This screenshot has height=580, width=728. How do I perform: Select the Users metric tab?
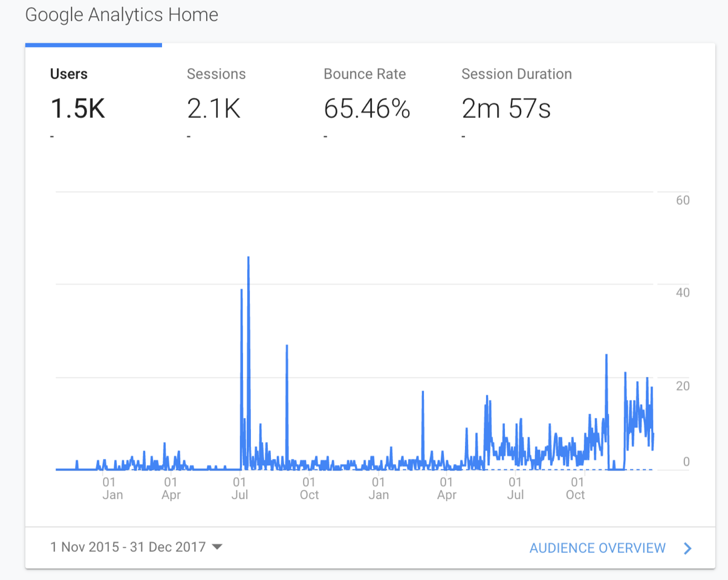pos(94,97)
